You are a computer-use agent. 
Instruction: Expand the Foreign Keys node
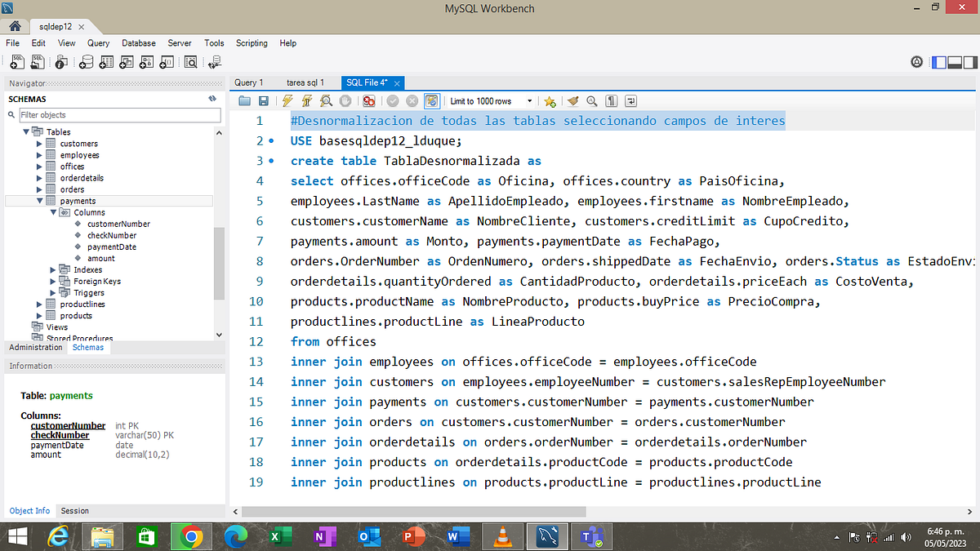click(53, 281)
